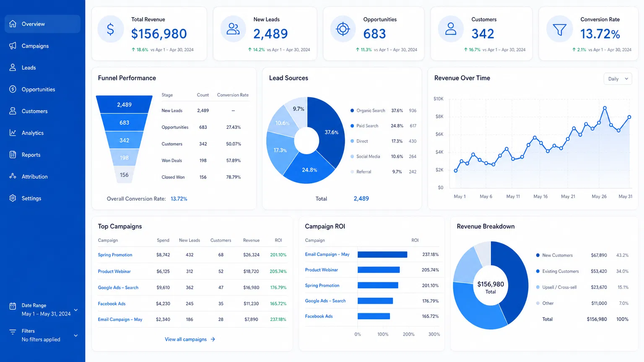Image resolution: width=644 pixels, height=362 pixels.
Task: Open the Daily dropdown on Revenue Over Time
Action: click(x=618, y=79)
